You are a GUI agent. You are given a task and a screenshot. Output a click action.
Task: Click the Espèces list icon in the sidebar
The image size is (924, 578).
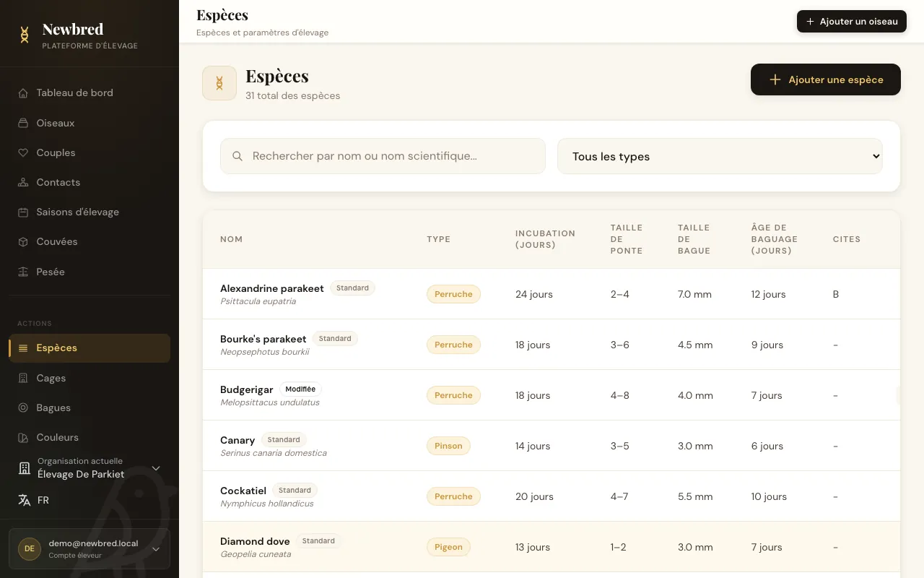point(23,348)
